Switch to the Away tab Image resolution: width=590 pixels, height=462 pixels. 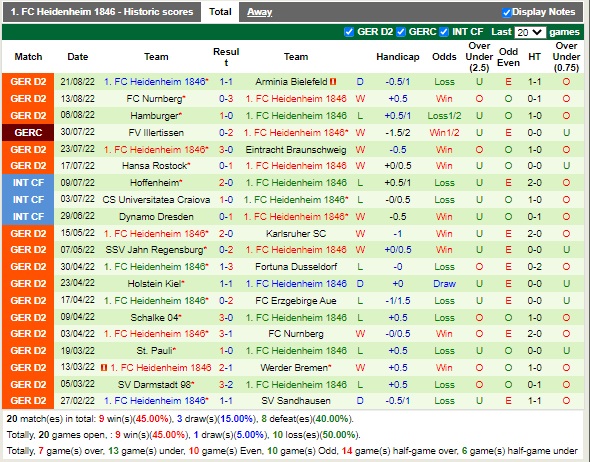259,12
